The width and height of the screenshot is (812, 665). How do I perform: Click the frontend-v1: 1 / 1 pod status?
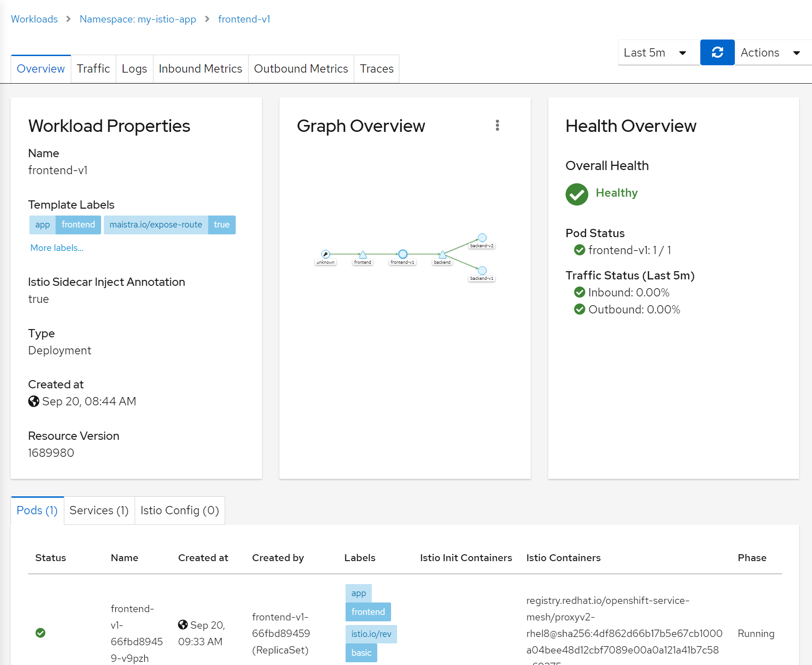[x=630, y=250]
